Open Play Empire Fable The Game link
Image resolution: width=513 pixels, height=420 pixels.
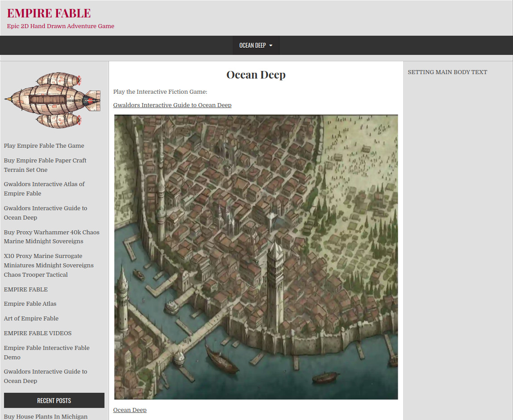44,146
